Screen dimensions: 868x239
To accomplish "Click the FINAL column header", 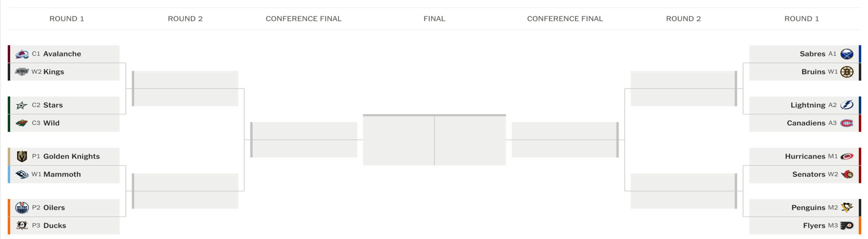I will (x=434, y=19).
